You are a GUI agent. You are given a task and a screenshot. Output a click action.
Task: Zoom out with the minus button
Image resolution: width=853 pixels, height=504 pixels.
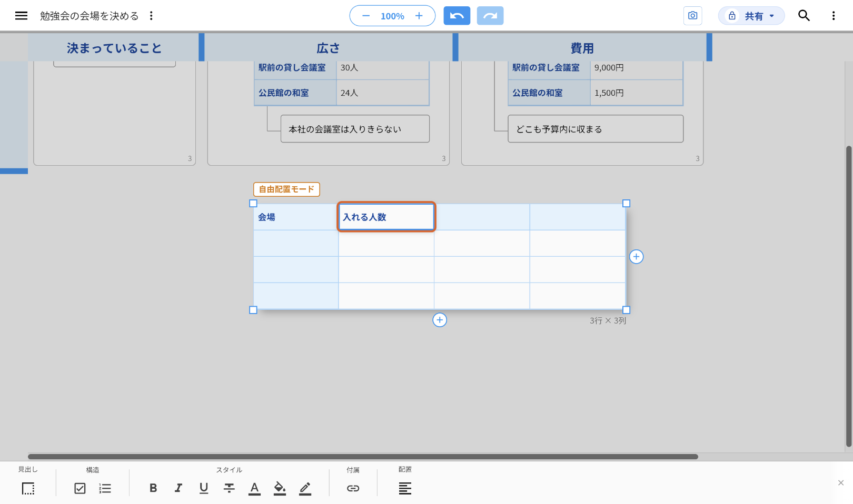(x=366, y=16)
